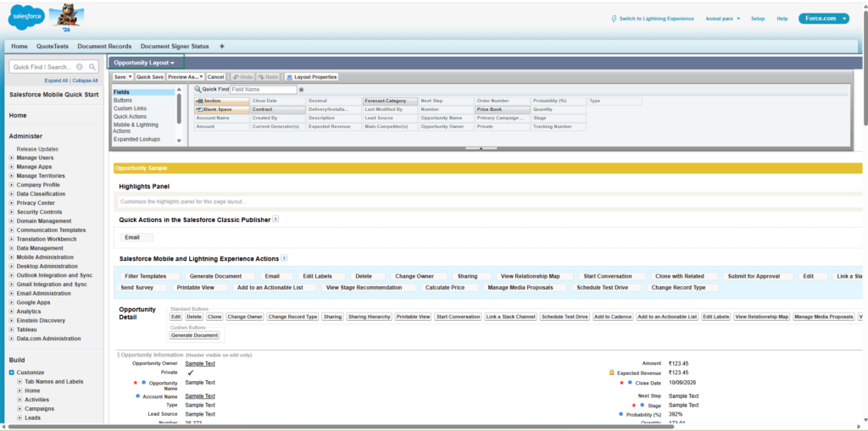This screenshot has height=431, width=868.
Task: Click the Expected Revenue lock icon
Action: 612,373
